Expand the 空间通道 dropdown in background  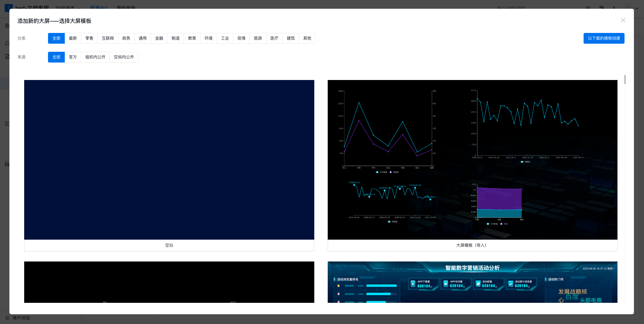coord(68,7)
